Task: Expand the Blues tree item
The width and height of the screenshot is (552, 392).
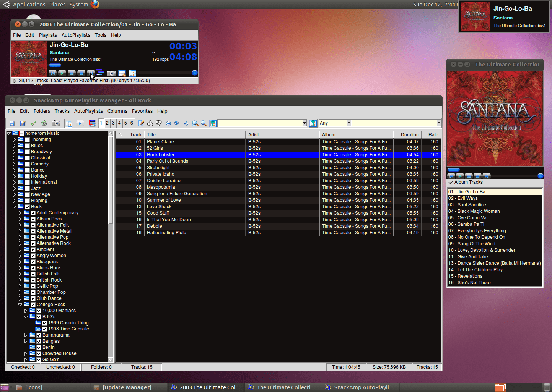Action: coord(14,145)
